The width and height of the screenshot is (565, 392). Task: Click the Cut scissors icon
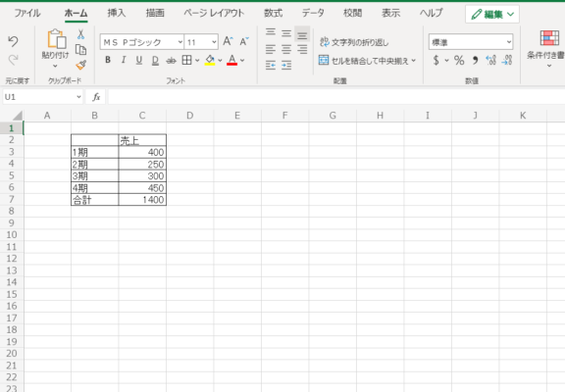80,34
